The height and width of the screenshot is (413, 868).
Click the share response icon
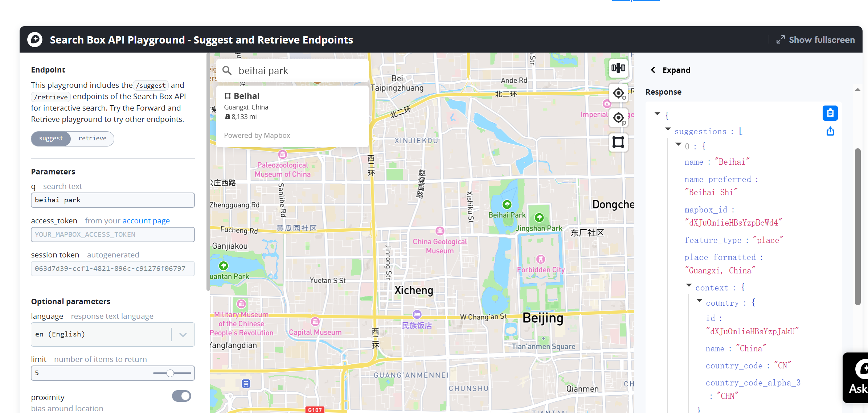pyautogui.click(x=830, y=131)
